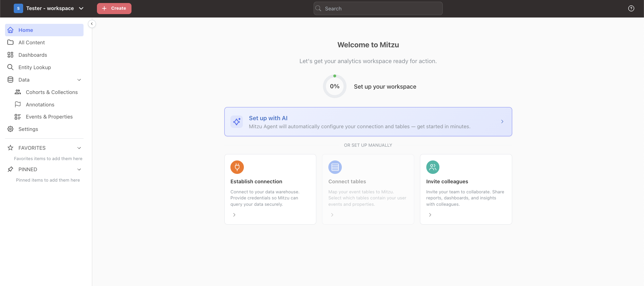Click the Connect tables table icon
The width and height of the screenshot is (644, 286).
tap(335, 167)
